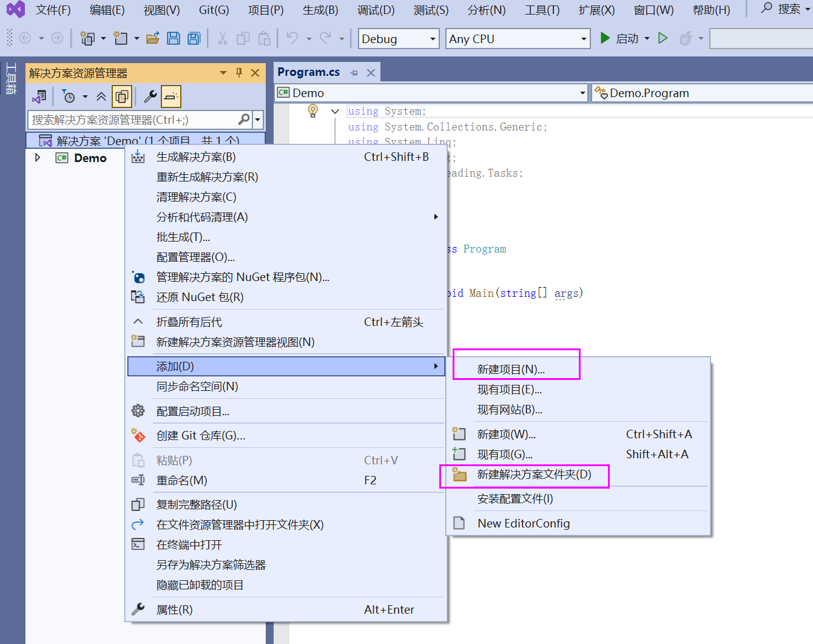
Task: Select 配置启动项目...
Action: [286, 411]
